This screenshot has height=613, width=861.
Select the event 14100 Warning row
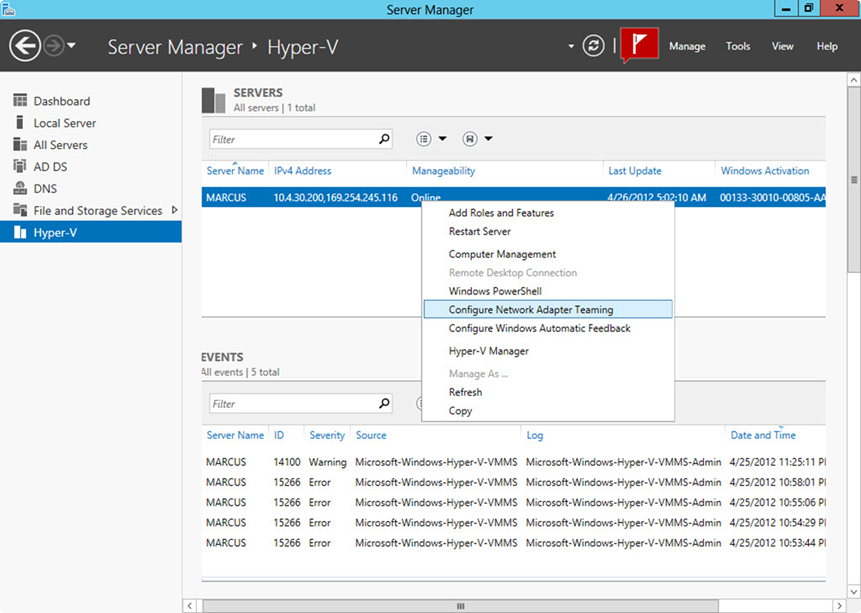[x=513, y=462]
